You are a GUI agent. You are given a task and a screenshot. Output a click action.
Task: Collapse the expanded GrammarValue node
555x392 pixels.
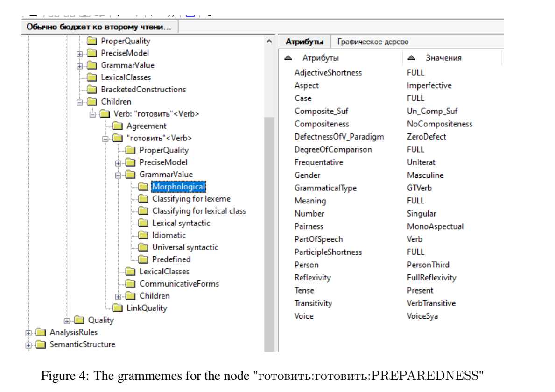[118, 175]
